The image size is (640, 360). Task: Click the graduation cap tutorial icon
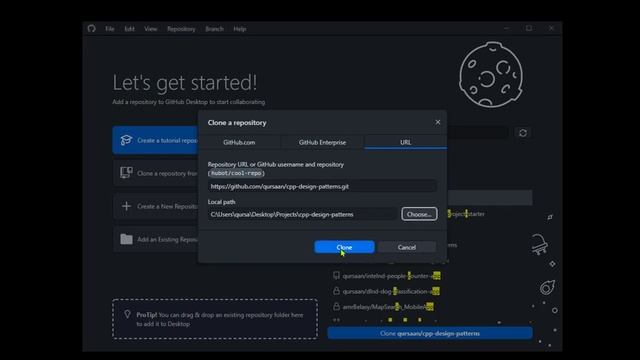tap(126, 140)
